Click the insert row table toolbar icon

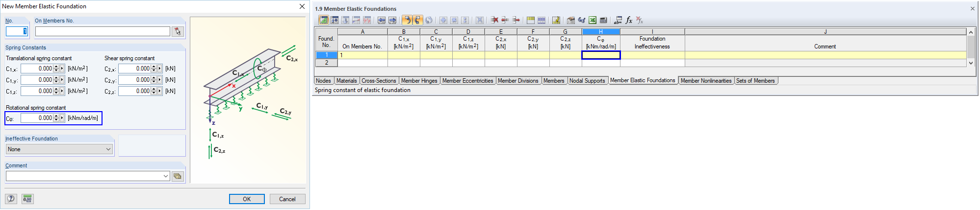pos(335,20)
